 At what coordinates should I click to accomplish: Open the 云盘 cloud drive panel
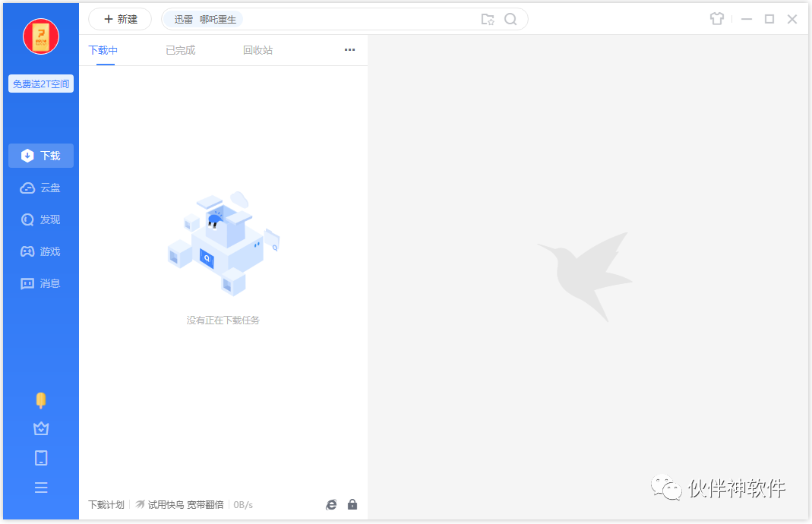pos(40,188)
